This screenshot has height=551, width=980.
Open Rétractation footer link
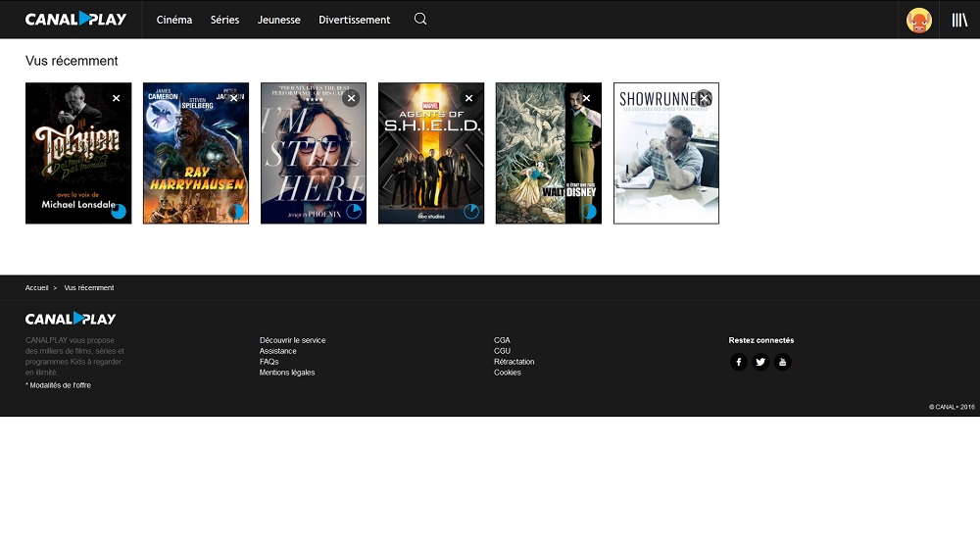(x=514, y=362)
